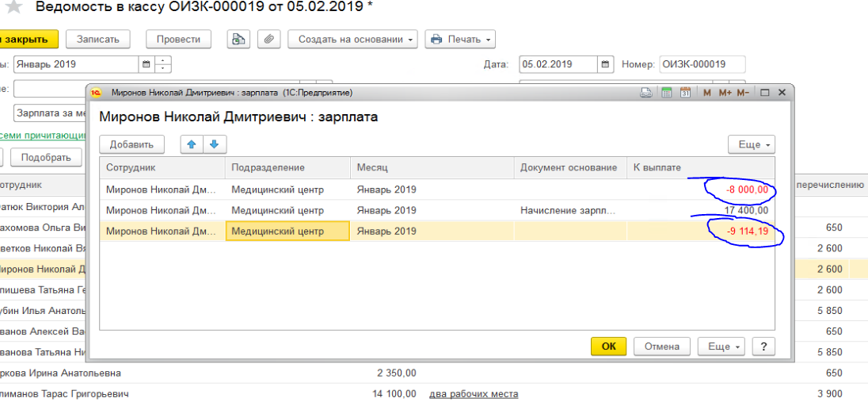Open the calendar icon in the dialog title bar
The image size is (868, 402).
685,93
